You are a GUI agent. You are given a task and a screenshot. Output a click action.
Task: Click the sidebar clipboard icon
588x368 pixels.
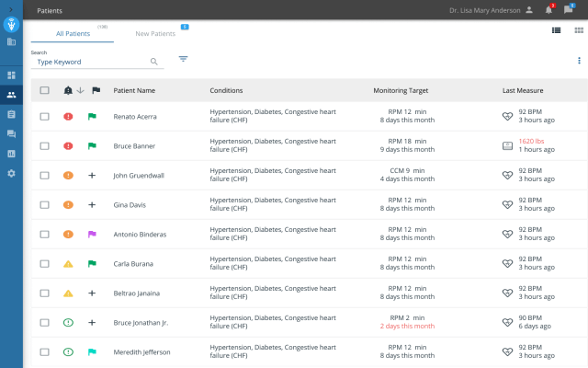point(11,114)
